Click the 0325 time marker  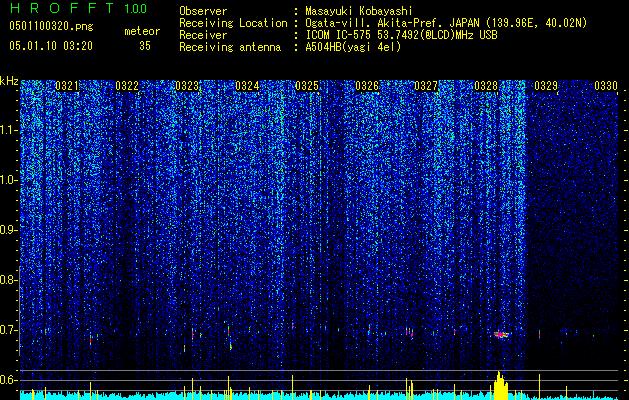pos(307,85)
